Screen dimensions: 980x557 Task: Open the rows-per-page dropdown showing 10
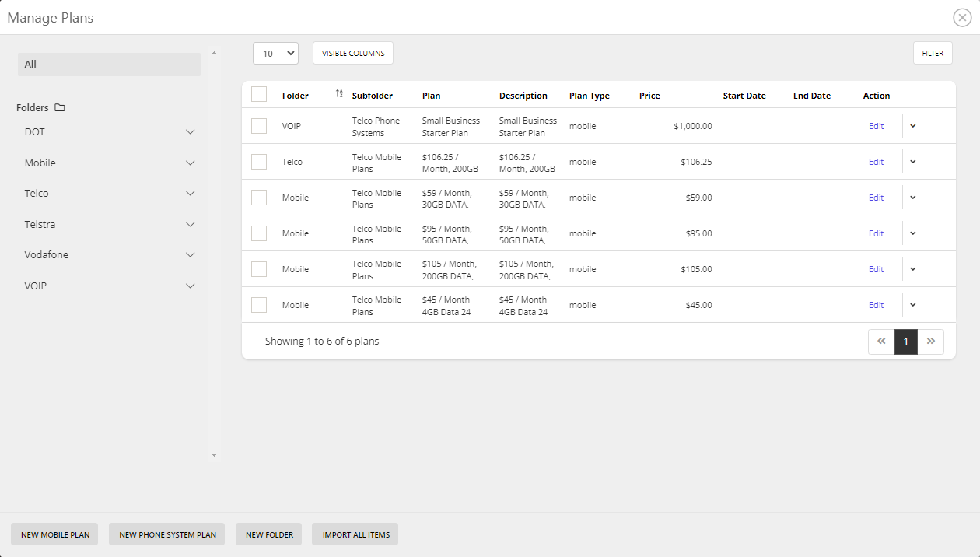click(x=275, y=54)
